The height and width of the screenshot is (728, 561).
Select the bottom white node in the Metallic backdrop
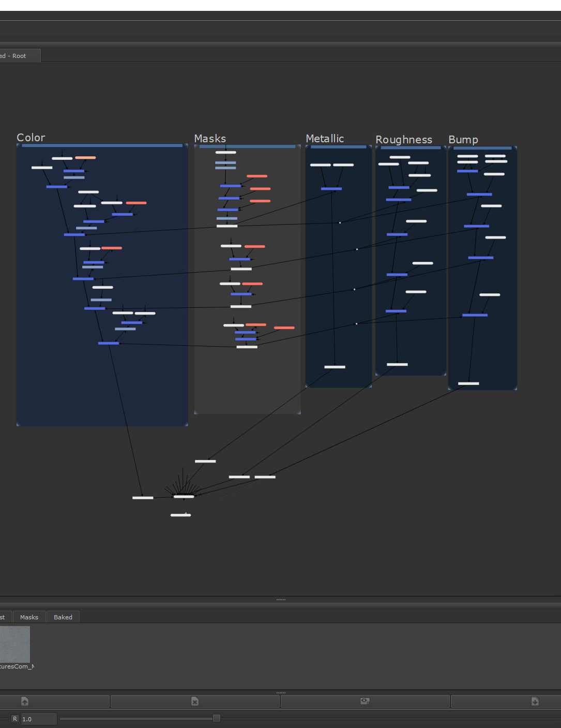coord(335,367)
